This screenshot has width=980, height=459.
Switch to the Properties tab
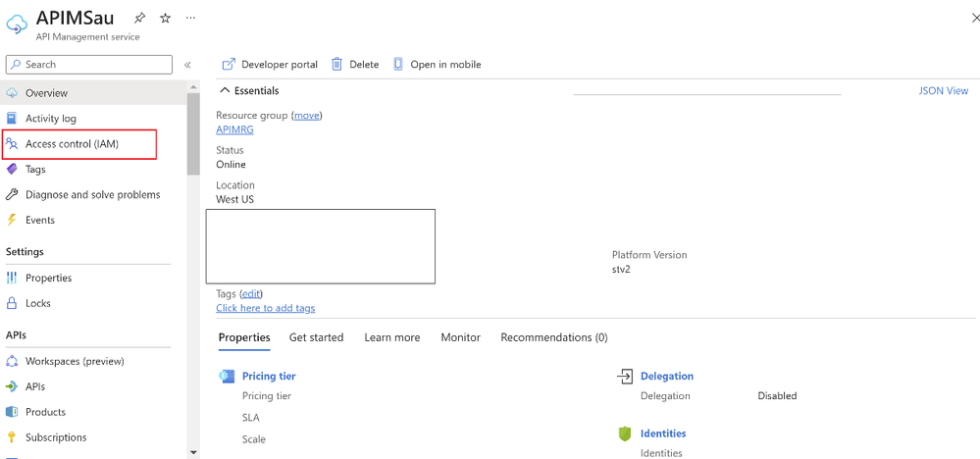pos(244,337)
